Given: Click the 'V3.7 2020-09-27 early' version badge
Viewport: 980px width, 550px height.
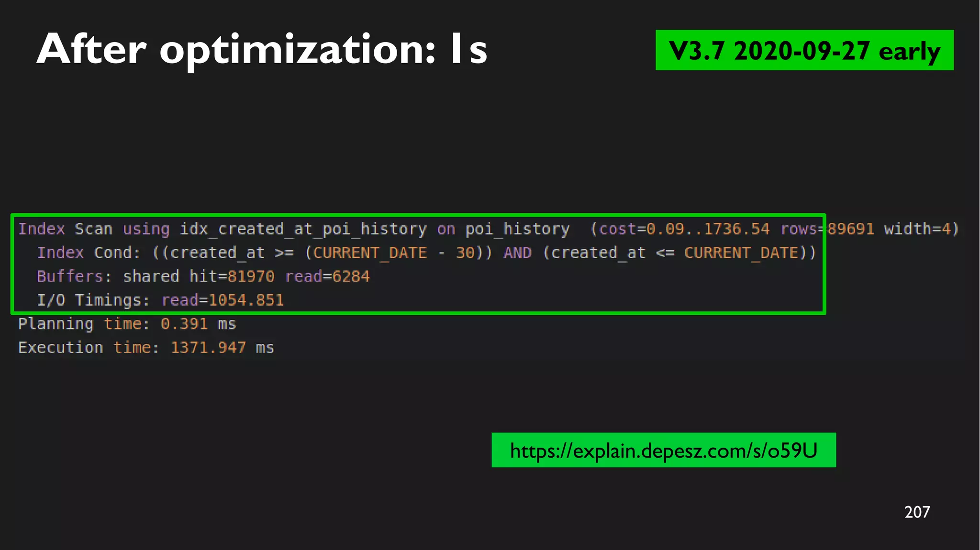Looking at the screenshot, I should (x=804, y=50).
